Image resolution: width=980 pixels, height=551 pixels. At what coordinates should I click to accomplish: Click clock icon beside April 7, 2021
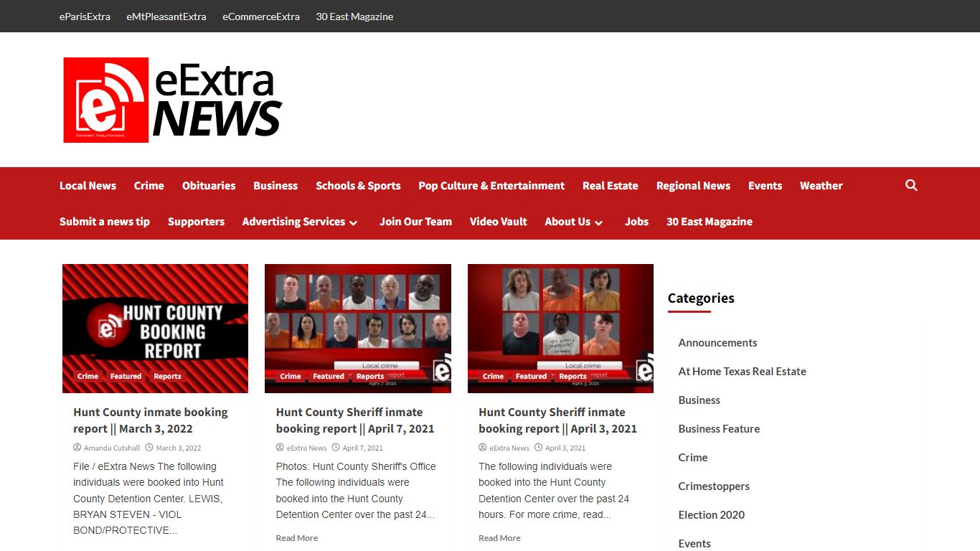[336, 448]
